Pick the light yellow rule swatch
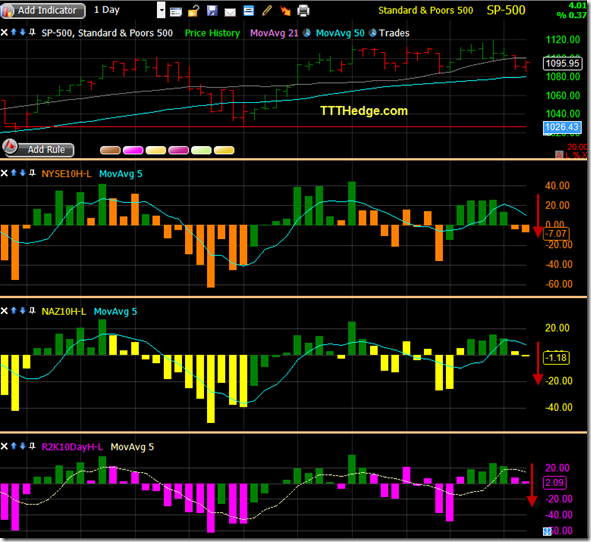 pyautogui.click(x=156, y=150)
